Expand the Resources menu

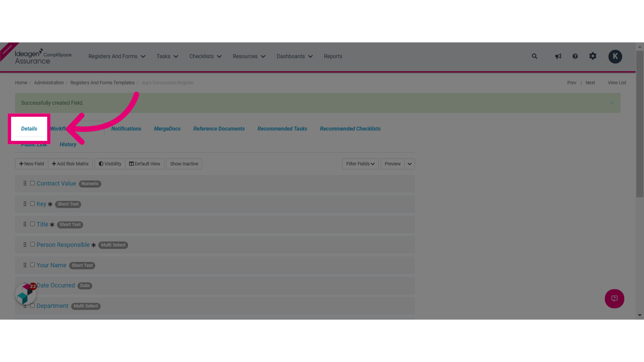249,56
